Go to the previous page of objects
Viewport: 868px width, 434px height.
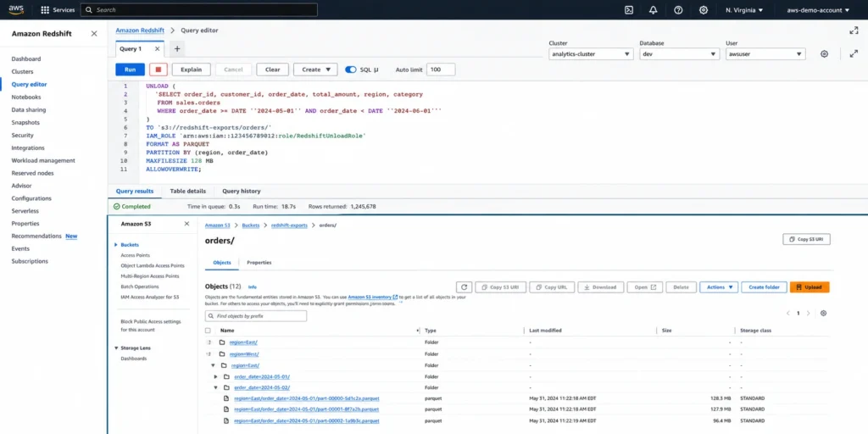(788, 314)
